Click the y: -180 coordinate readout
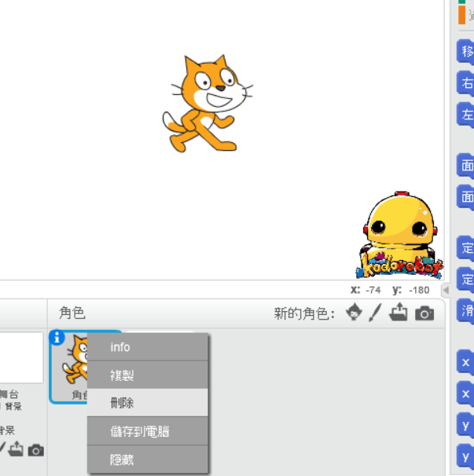Image resolution: width=474 pixels, height=476 pixels. pyautogui.click(x=411, y=290)
